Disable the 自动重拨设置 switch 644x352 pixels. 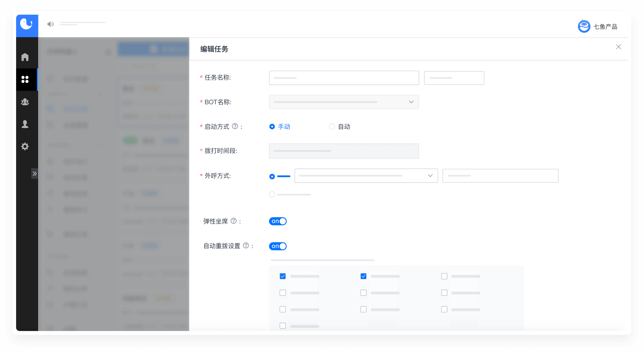point(278,246)
